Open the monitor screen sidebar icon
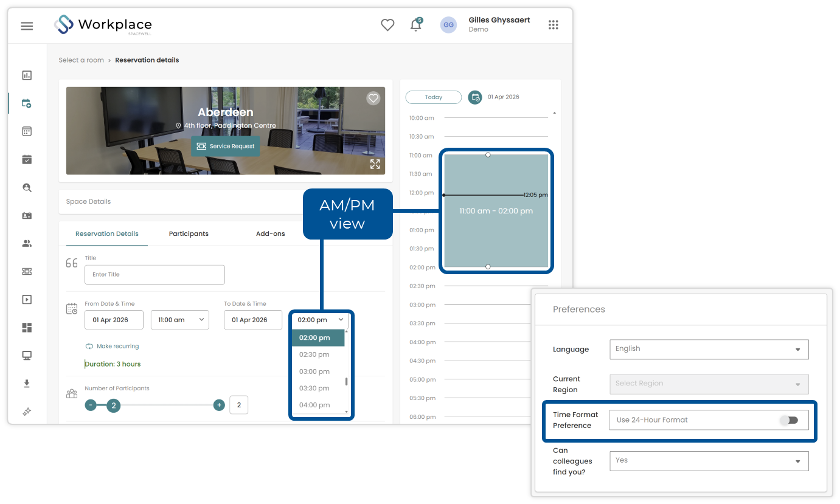Image resolution: width=840 pixels, height=504 pixels. [27, 356]
